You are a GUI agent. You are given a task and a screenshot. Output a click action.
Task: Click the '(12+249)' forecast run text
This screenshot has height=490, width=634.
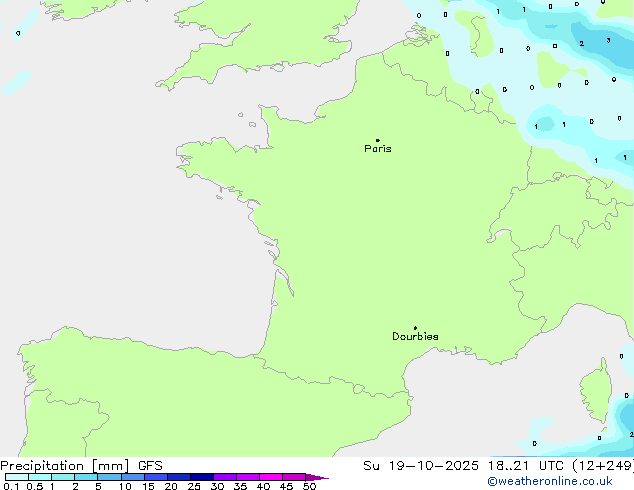(x=603, y=466)
